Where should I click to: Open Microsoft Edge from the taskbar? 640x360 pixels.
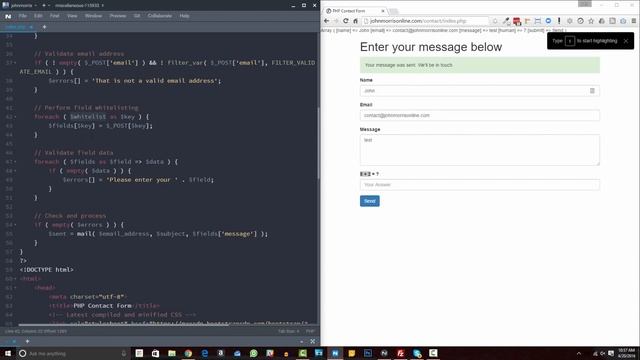click(204, 353)
